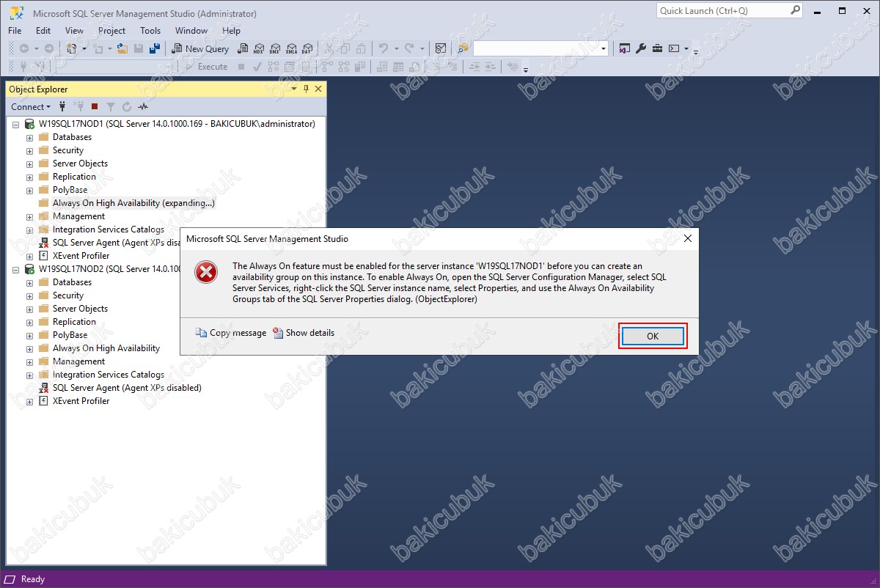The height and width of the screenshot is (588, 880).
Task: Open the Window menu
Action: pos(191,31)
